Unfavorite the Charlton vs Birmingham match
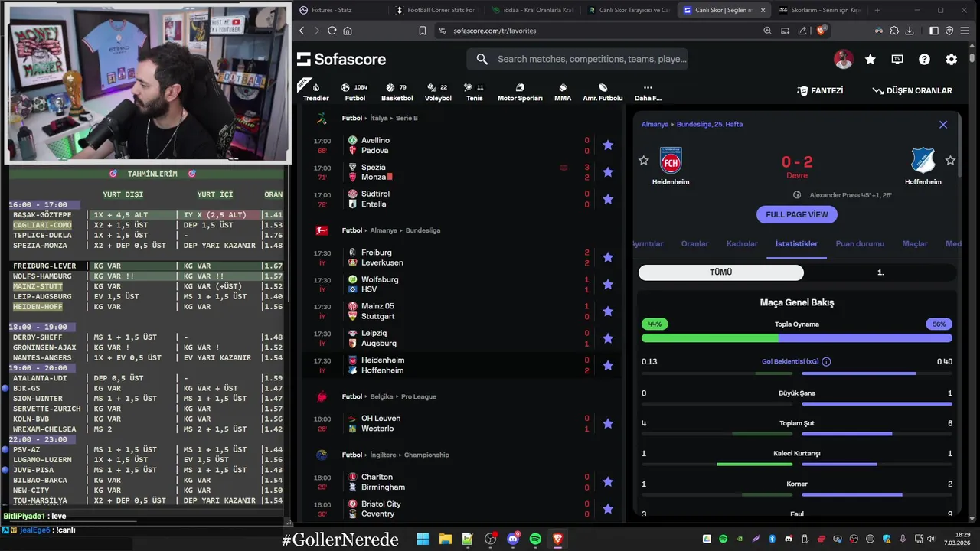 point(608,482)
